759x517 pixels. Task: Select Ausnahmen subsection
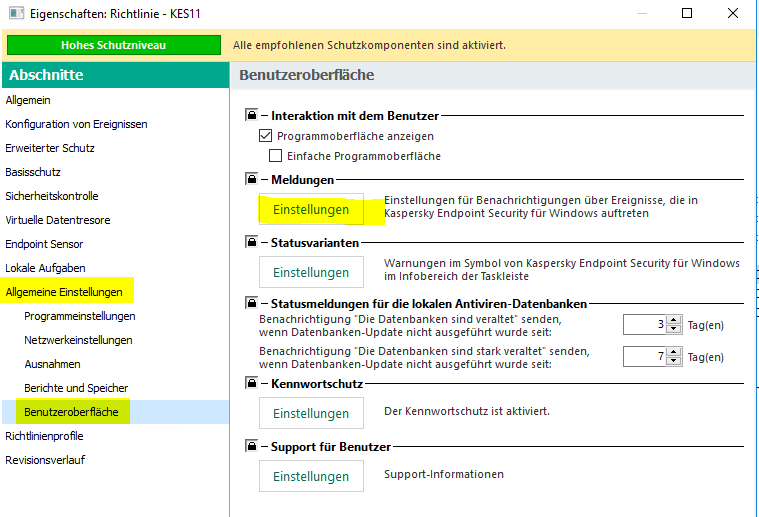(x=52, y=364)
